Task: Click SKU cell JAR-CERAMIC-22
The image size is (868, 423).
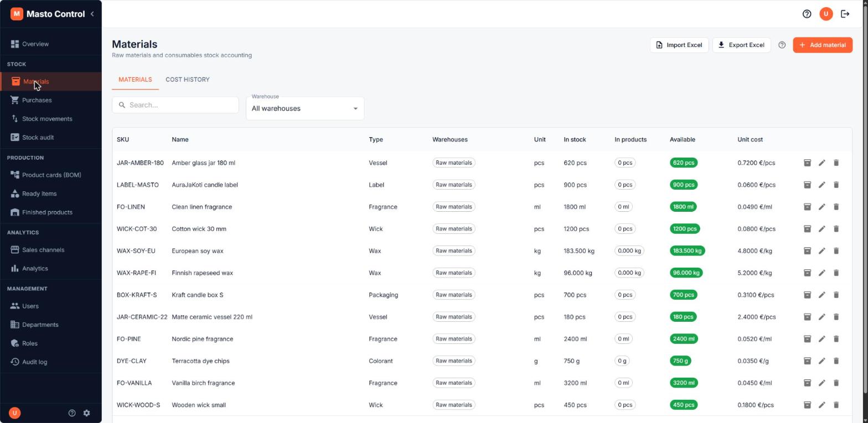Action: tap(142, 317)
